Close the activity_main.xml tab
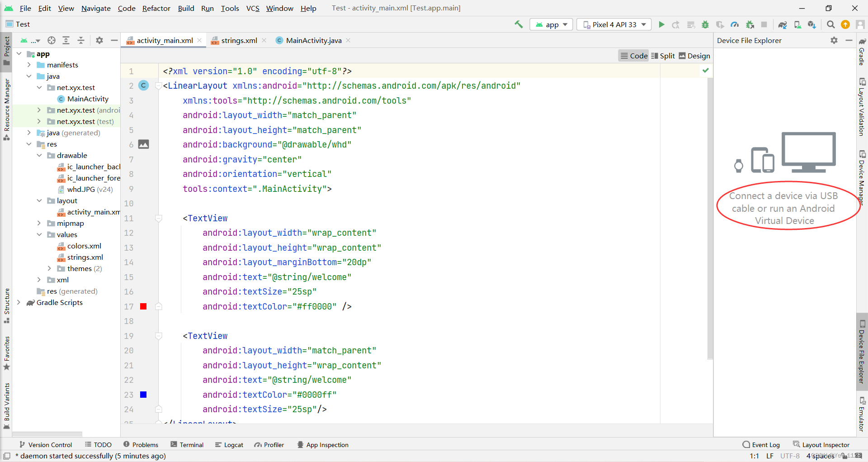This screenshot has height=462, width=868. 199,40
